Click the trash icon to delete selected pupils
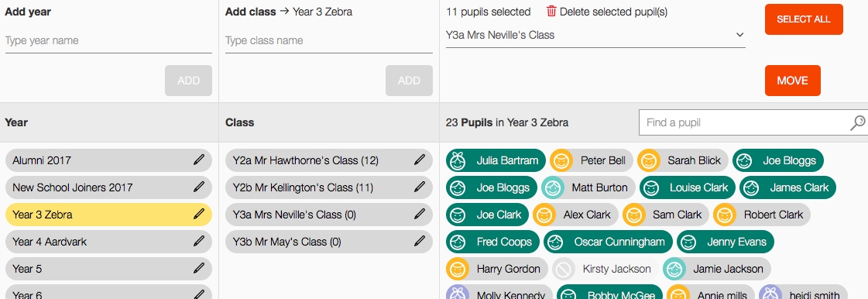Viewport: 868px width, 299px height. point(551,12)
